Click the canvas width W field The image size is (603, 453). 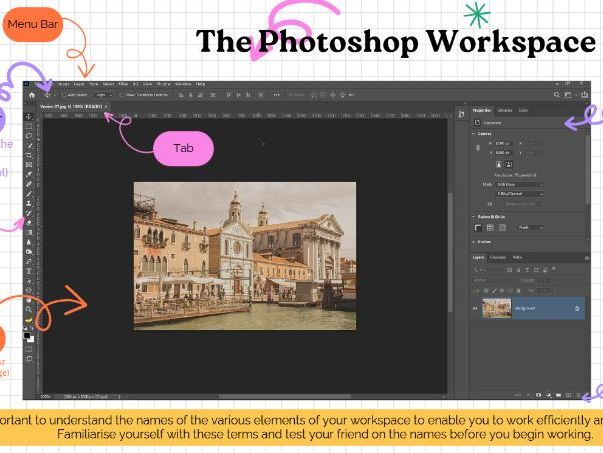point(503,143)
